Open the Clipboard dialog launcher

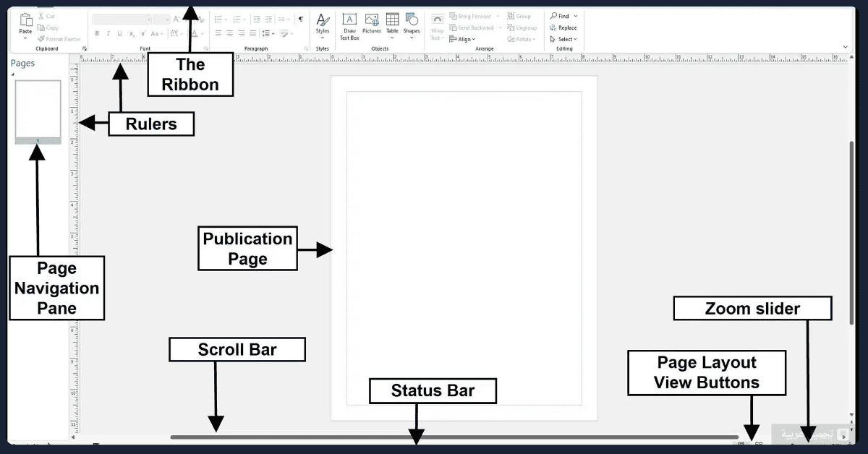tap(85, 48)
